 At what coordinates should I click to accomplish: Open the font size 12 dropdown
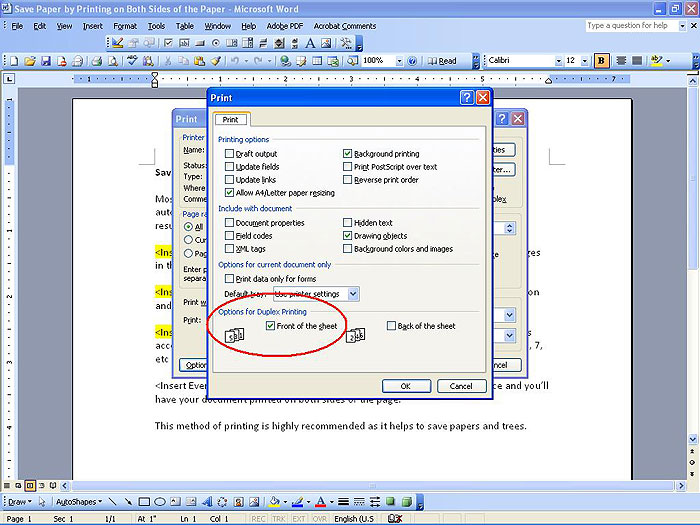click(x=584, y=61)
